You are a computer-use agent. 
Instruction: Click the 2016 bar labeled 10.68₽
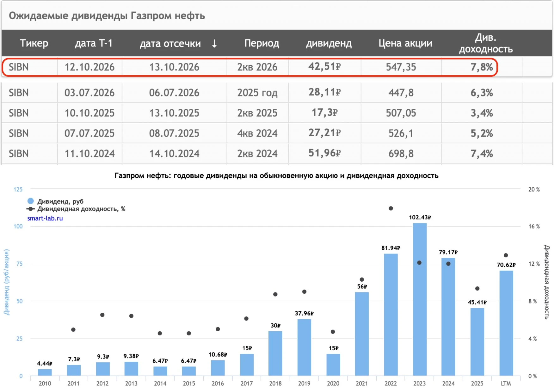click(218, 368)
